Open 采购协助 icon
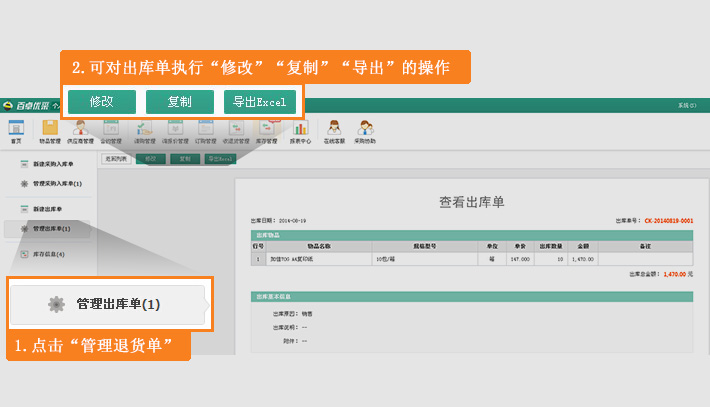710x407 pixels. coord(366,130)
